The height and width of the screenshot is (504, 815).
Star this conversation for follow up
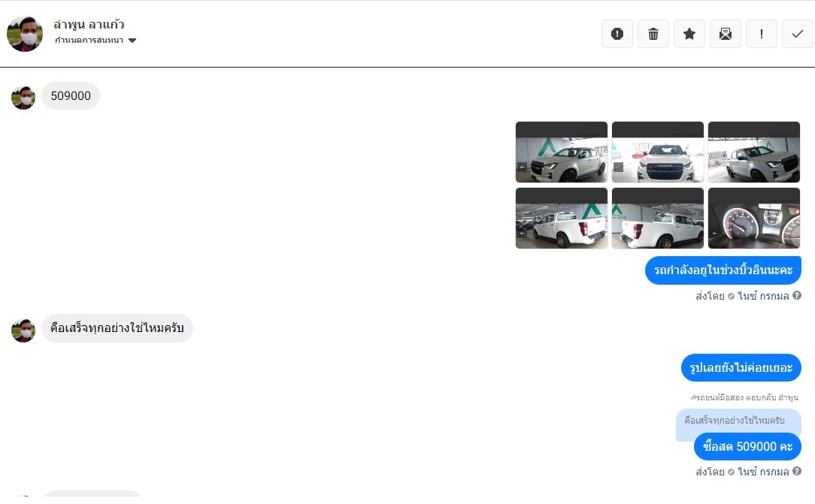point(689,34)
